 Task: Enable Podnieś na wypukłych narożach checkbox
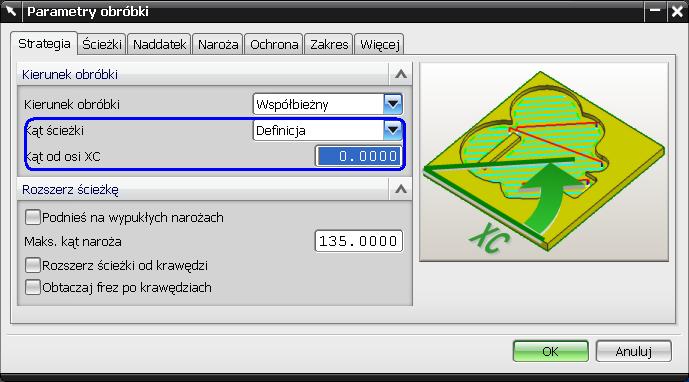click(x=33, y=217)
